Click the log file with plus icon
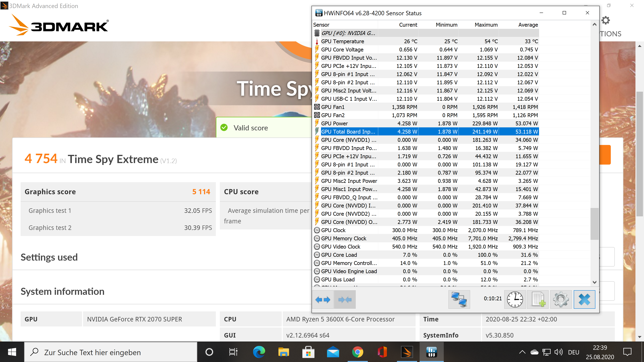This screenshot has height=362, width=644. pyautogui.click(x=538, y=299)
